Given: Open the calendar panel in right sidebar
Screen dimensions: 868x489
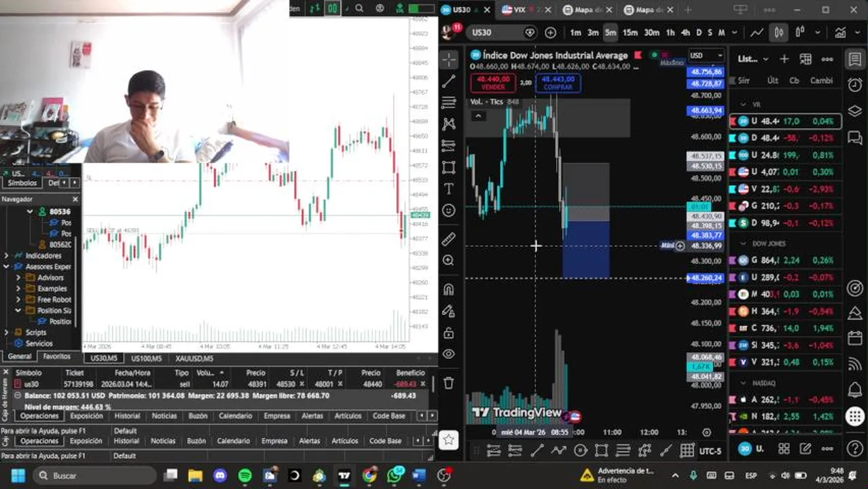Looking at the screenshot, I should pos(855,338).
